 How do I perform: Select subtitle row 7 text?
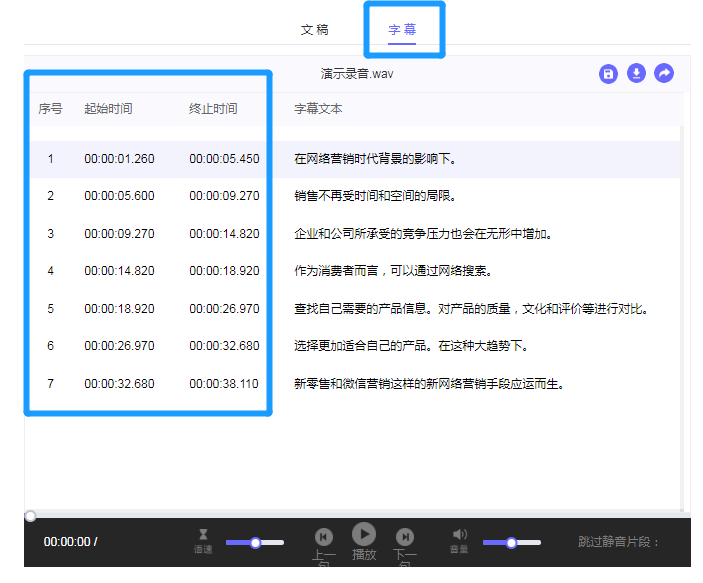(429, 384)
